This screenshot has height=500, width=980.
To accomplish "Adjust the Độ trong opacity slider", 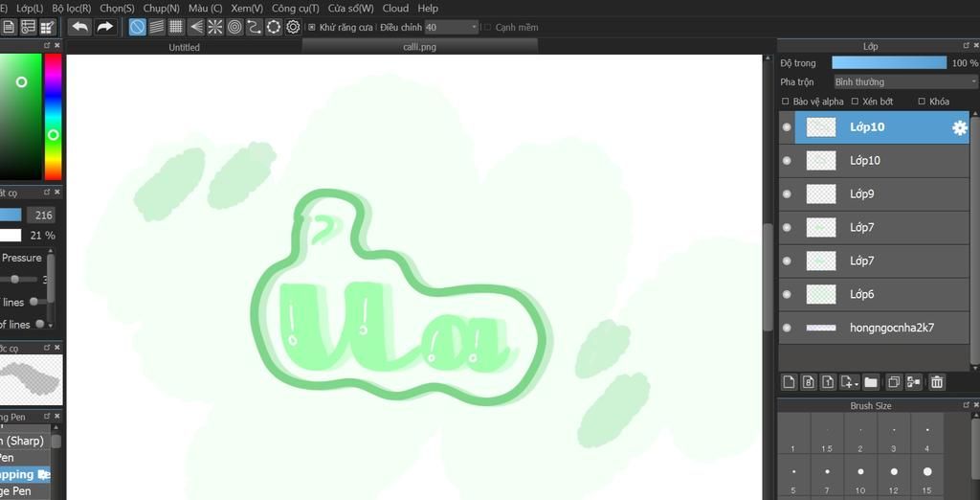I will [x=889, y=62].
